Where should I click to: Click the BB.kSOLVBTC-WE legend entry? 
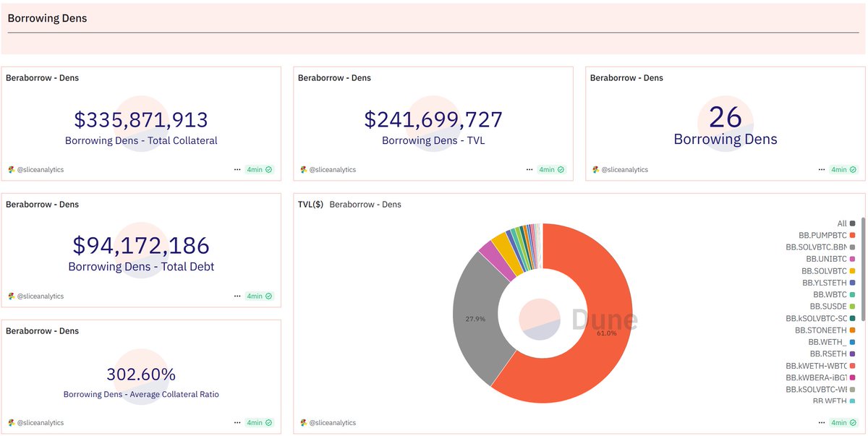click(x=821, y=389)
